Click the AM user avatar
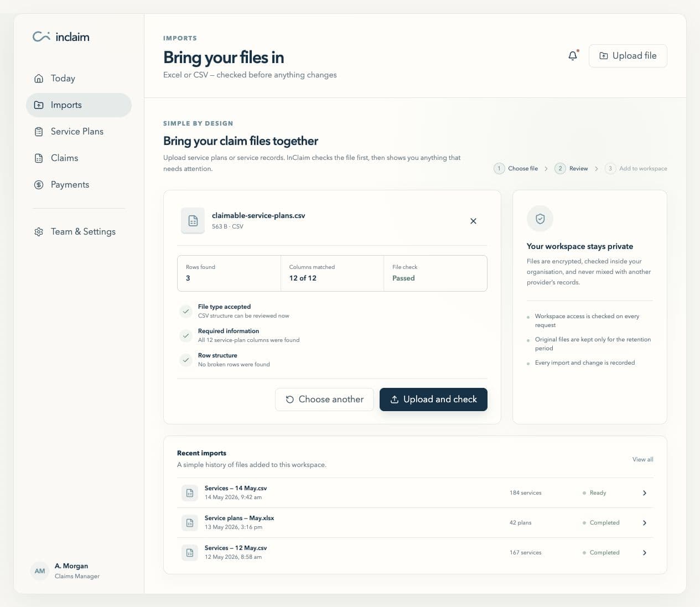This screenshot has width=700, height=607. pos(40,571)
